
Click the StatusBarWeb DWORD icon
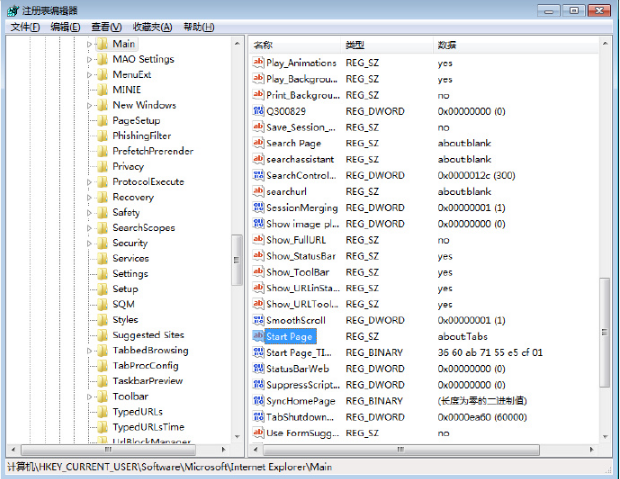point(258,369)
